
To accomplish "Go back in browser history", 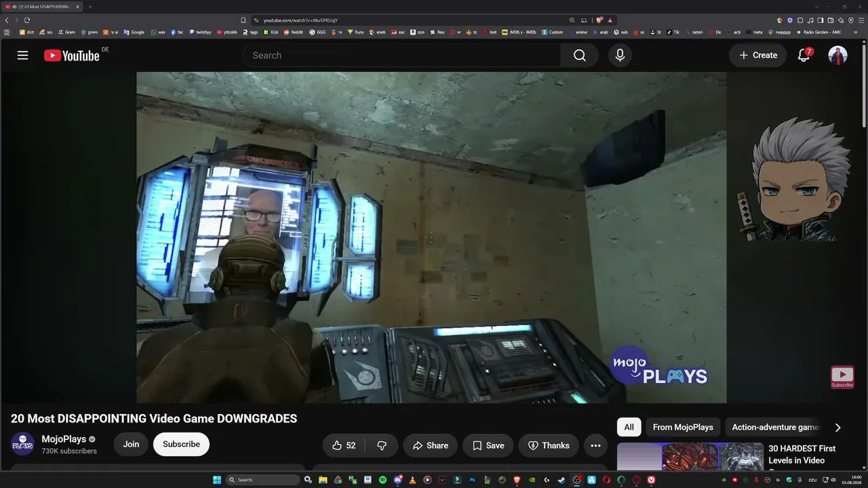I will point(7,20).
